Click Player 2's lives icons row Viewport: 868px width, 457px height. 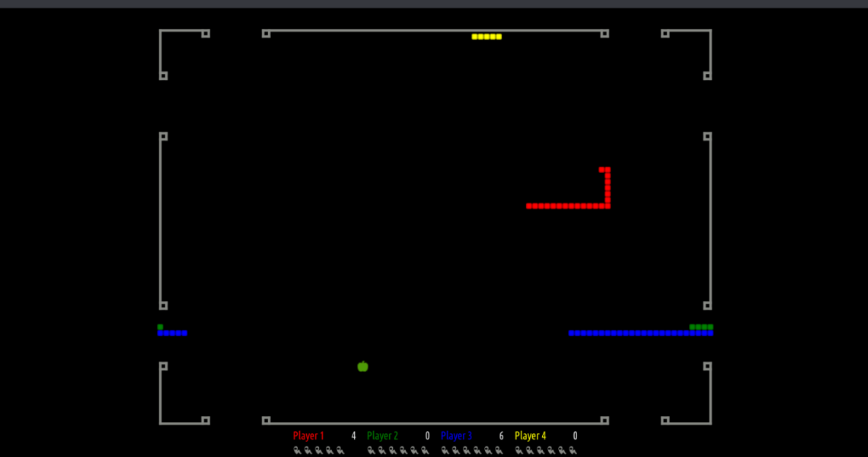[398, 451]
